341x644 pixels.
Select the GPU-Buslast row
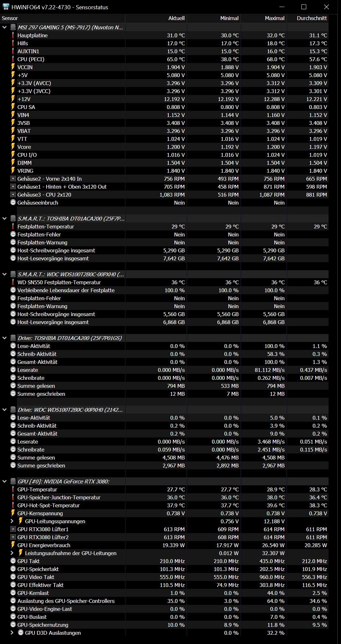164,617
